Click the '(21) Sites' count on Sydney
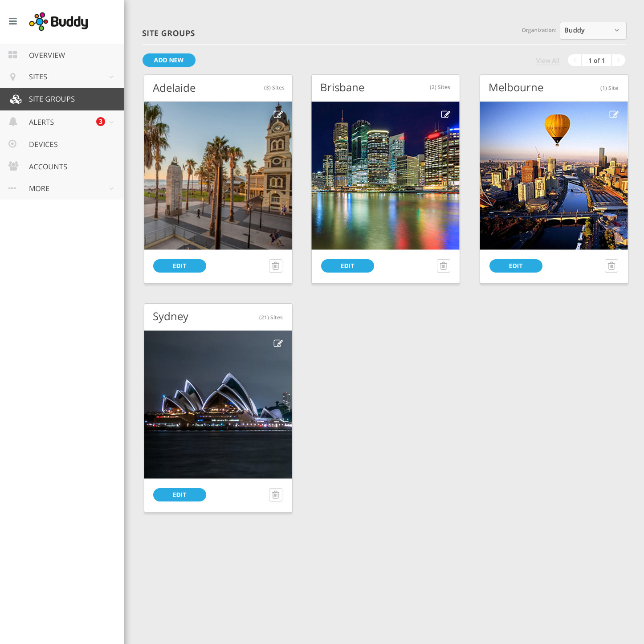Viewport: 644px width, 644px height. tap(271, 318)
